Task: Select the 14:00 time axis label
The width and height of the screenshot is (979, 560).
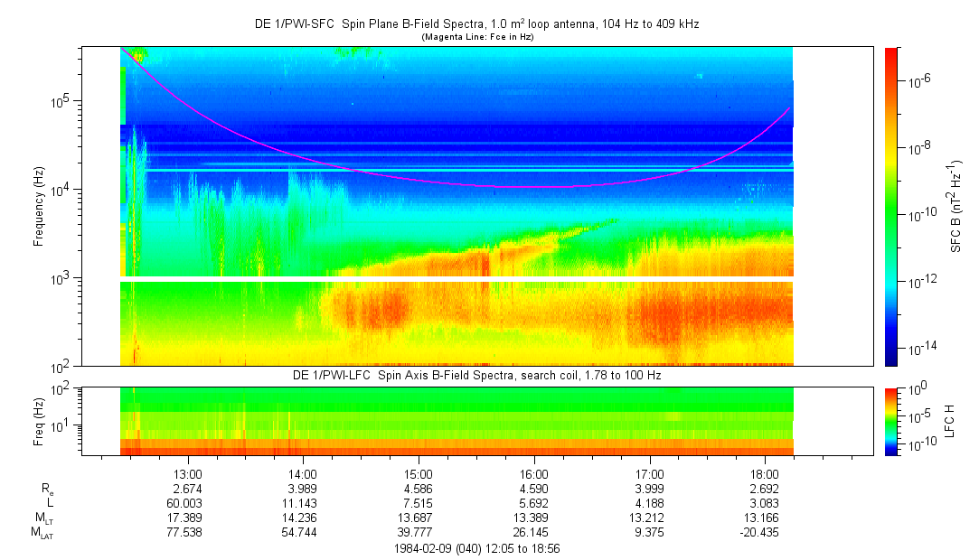Action: pos(303,474)
